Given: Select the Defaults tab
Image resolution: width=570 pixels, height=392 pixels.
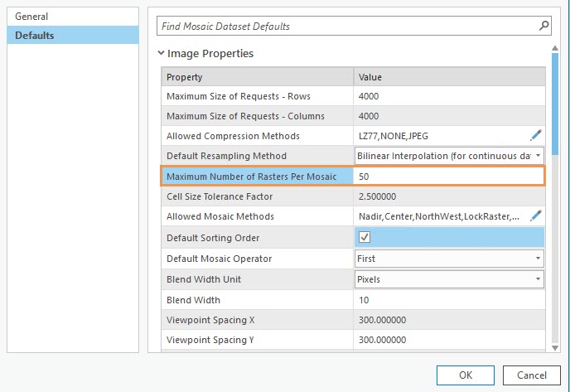Looking at the screenshot, I should click(34, 35).
